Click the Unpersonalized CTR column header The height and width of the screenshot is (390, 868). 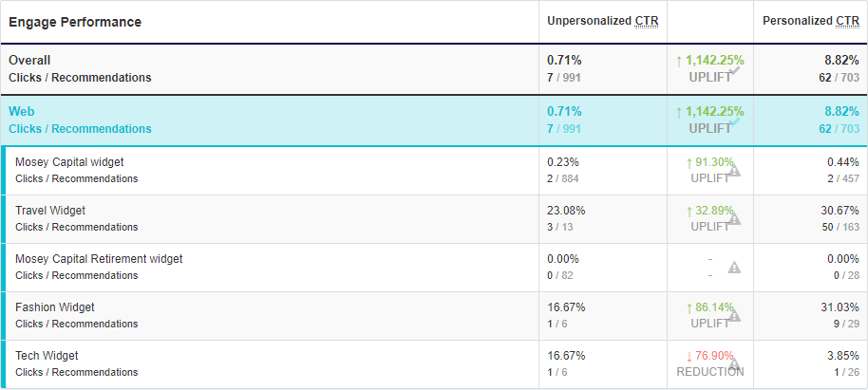603,21
